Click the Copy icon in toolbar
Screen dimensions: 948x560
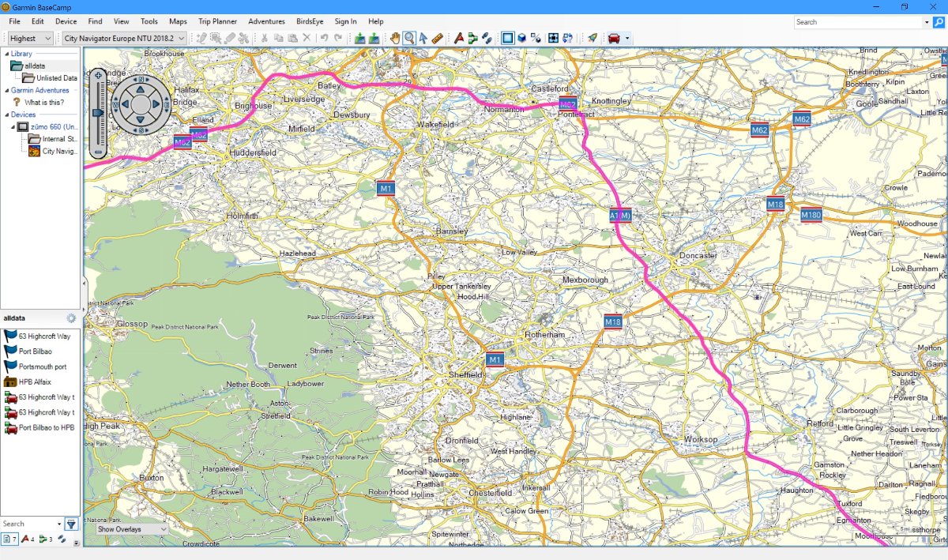(279, 38)
